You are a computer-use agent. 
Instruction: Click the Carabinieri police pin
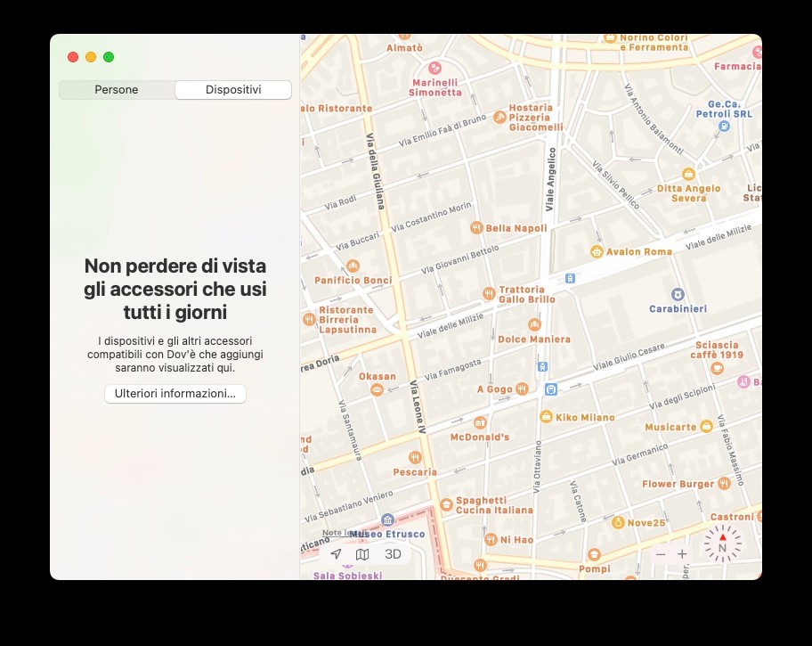click(x=678, y=294)
